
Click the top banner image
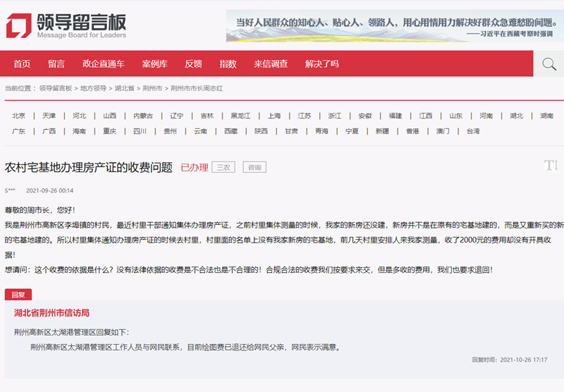(x=391, y=25)
